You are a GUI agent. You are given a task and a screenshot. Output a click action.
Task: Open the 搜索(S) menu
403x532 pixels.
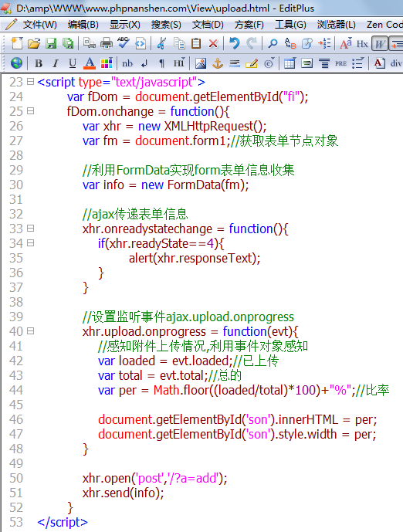166,25
